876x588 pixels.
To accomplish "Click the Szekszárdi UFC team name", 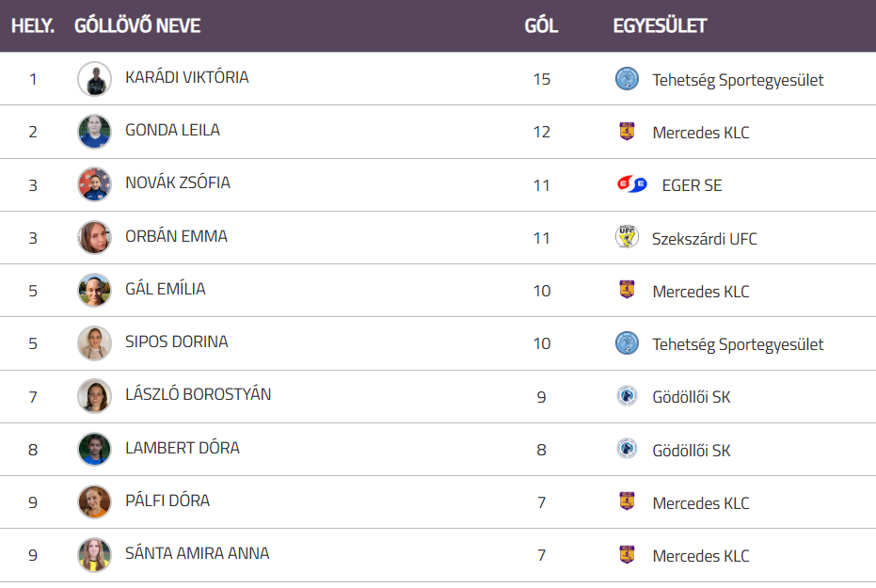I will [x=704, y=239].
